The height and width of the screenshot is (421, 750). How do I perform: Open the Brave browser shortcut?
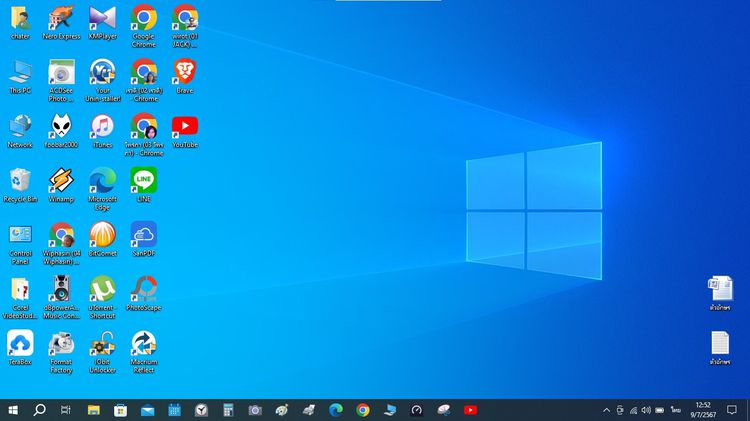[185, 77]
